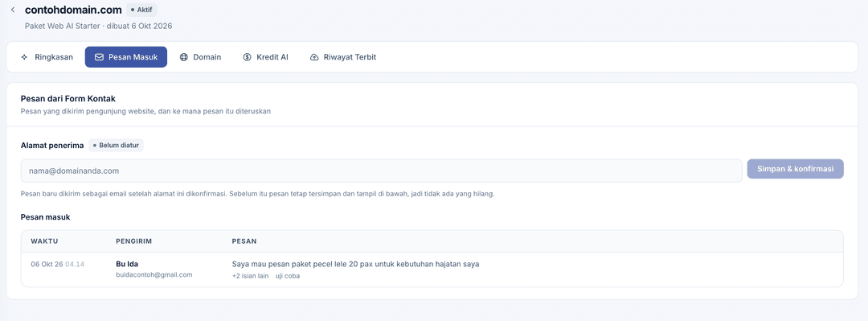This screenshot has width=868, height=321.
Task: Go back using the left chevron arrow
Action: [13, 10]
